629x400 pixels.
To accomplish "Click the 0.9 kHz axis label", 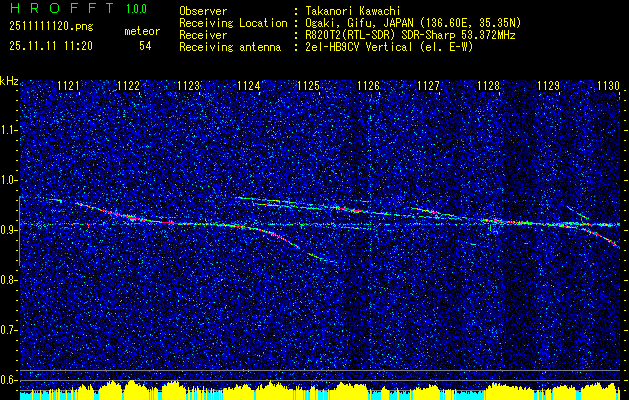I will click(8, 231).
